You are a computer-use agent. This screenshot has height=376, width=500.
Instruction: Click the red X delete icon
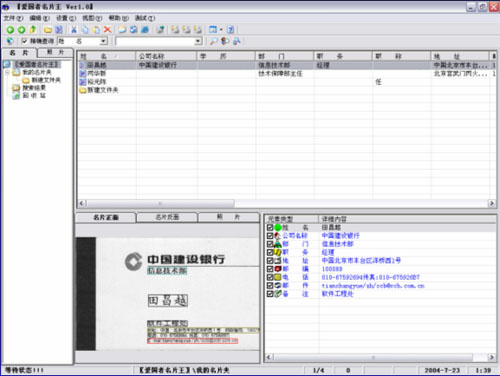pyautogui.click(x=107, y=30)
